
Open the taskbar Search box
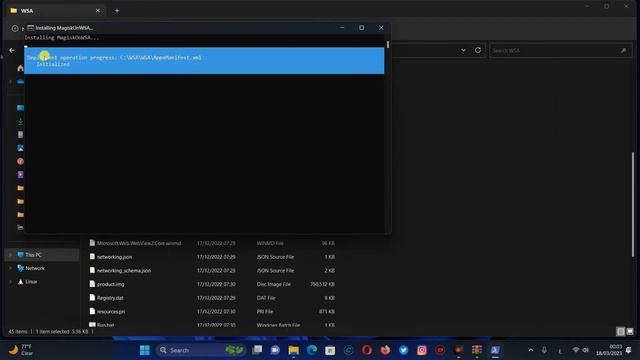coord(200,350)
